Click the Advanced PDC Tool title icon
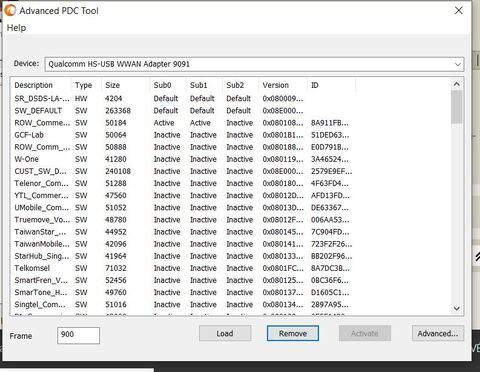 click(x=10, y=10)
